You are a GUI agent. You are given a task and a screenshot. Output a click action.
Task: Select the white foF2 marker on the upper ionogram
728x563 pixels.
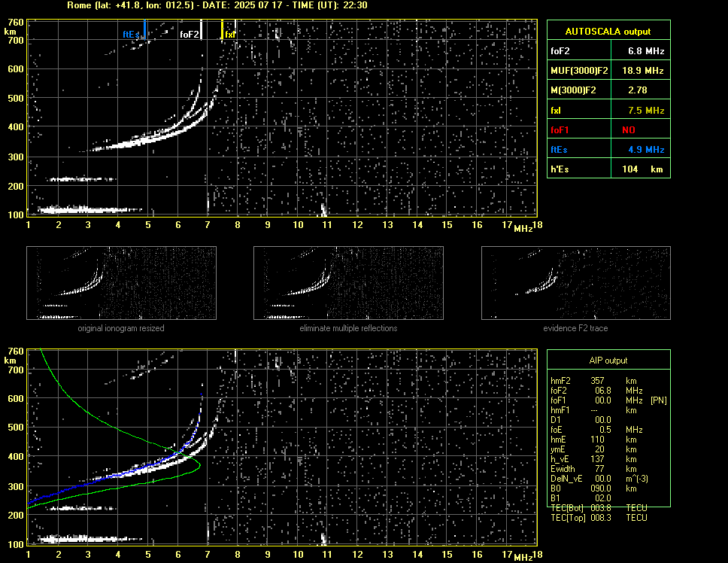coord(201,29)
